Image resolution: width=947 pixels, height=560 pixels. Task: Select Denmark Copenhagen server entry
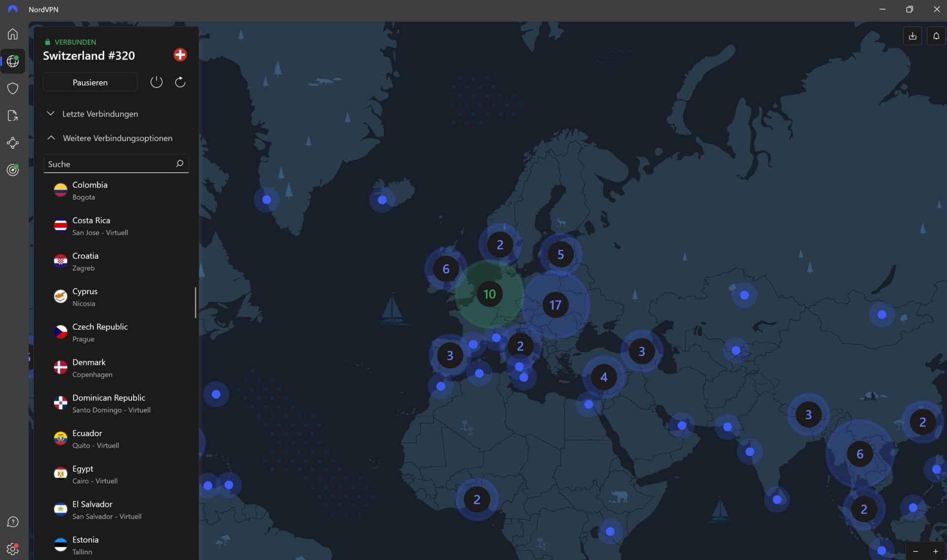[116, 368]
